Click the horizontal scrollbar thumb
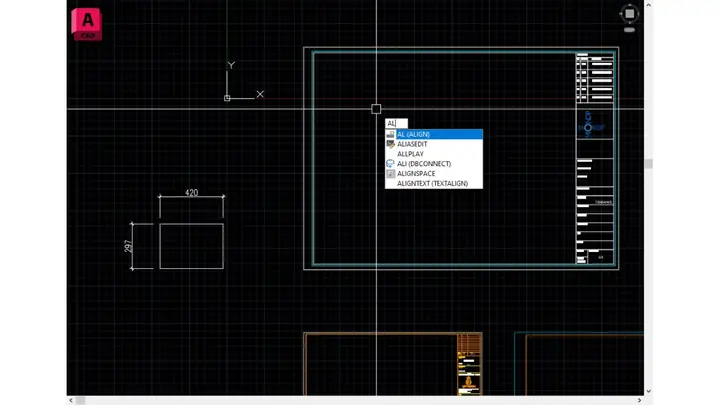Image resolution: width=720 pixels, height=405 pixels. 80,400
